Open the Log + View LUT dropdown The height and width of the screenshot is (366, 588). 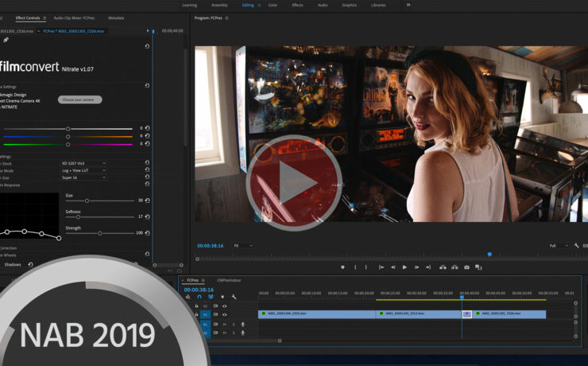click(x=84, y=170)
